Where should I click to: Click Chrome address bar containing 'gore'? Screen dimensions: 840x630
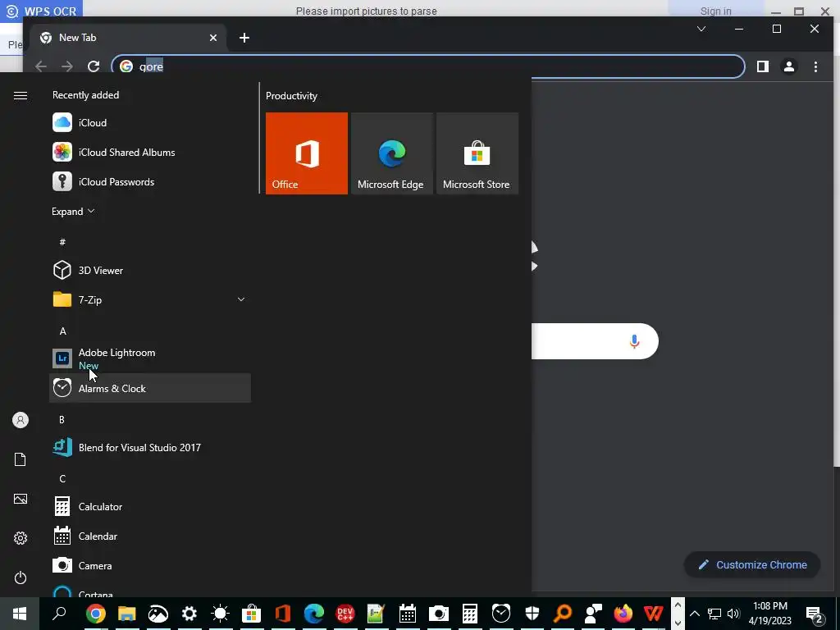pos(428,66)
